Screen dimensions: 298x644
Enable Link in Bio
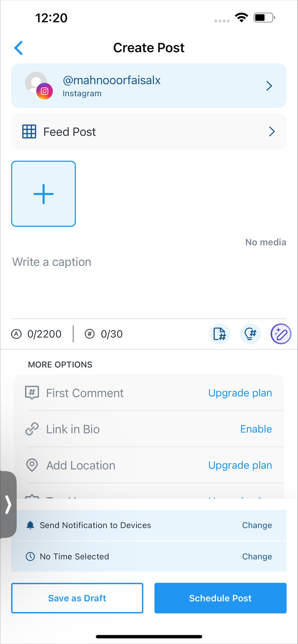[x=256, y=429]
